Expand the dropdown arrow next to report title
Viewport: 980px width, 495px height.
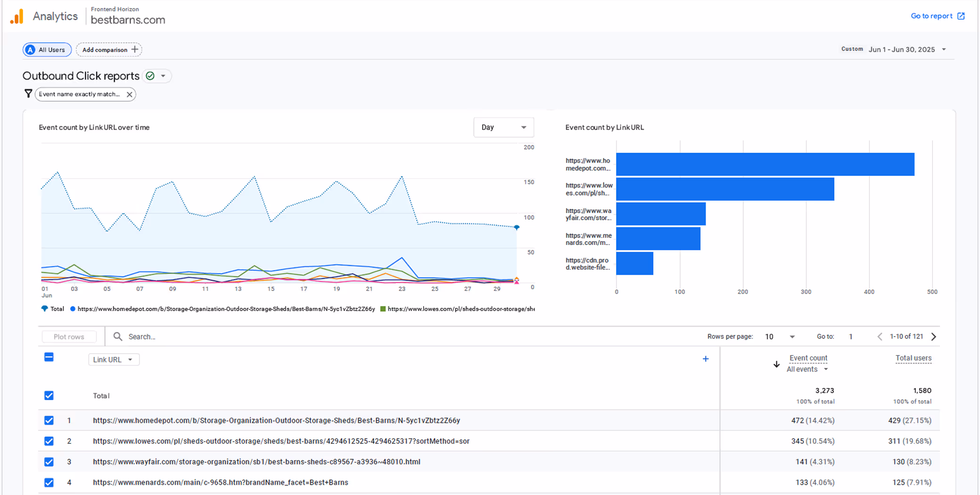click(x=163, y=76)
